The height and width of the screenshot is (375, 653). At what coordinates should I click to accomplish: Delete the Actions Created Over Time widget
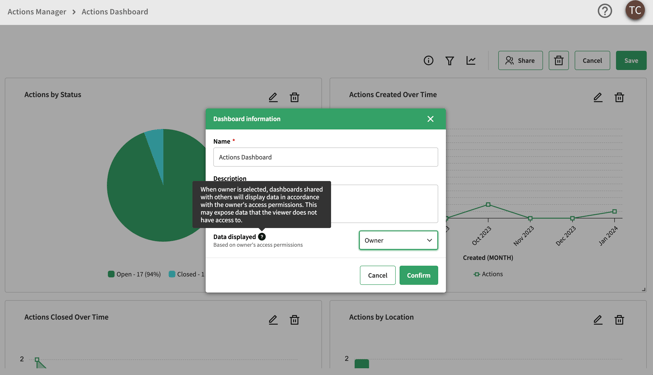[619, 97]
